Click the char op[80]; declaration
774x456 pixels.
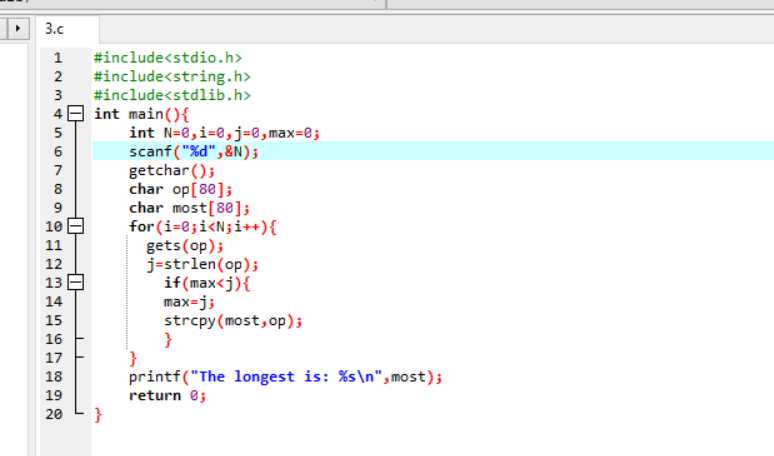pos(180,189)
